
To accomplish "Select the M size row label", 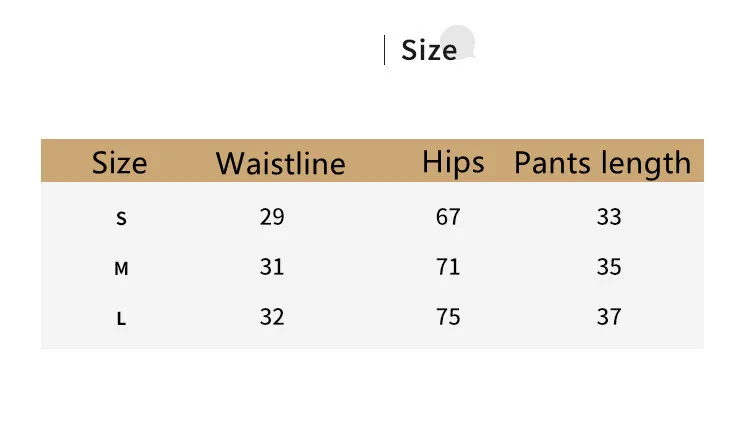I will pyautogui.click(x=122, y=268).
